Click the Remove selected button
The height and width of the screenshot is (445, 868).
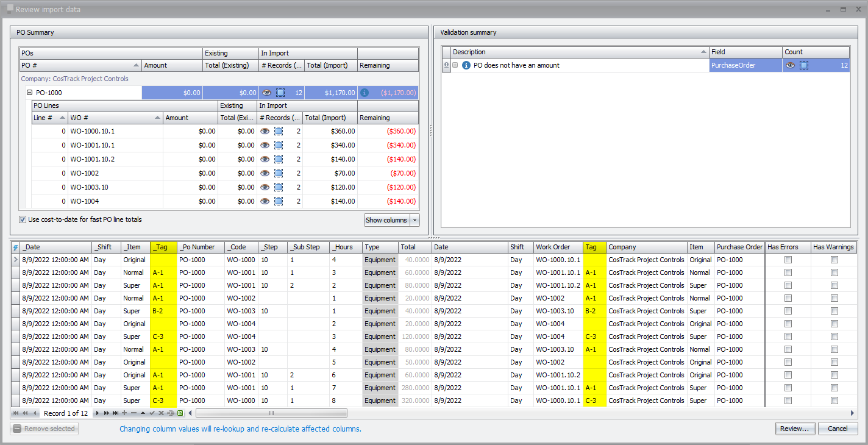click(x=44, y=429)
